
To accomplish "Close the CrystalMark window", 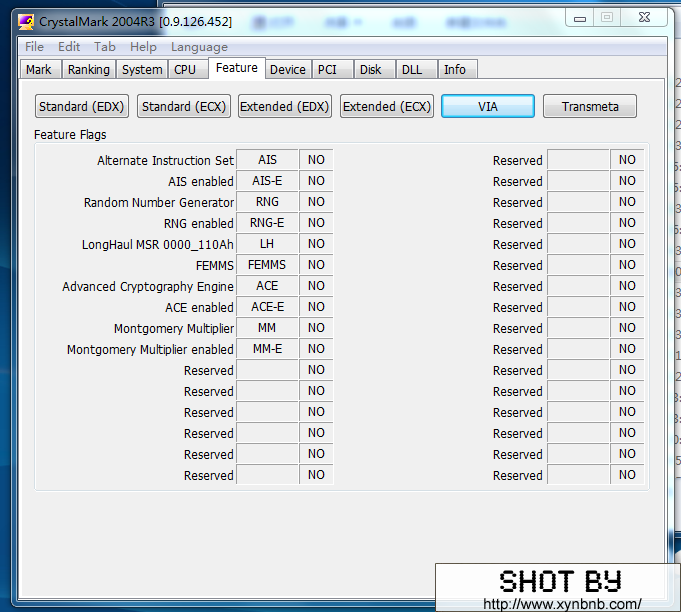I will click(645, 18).
